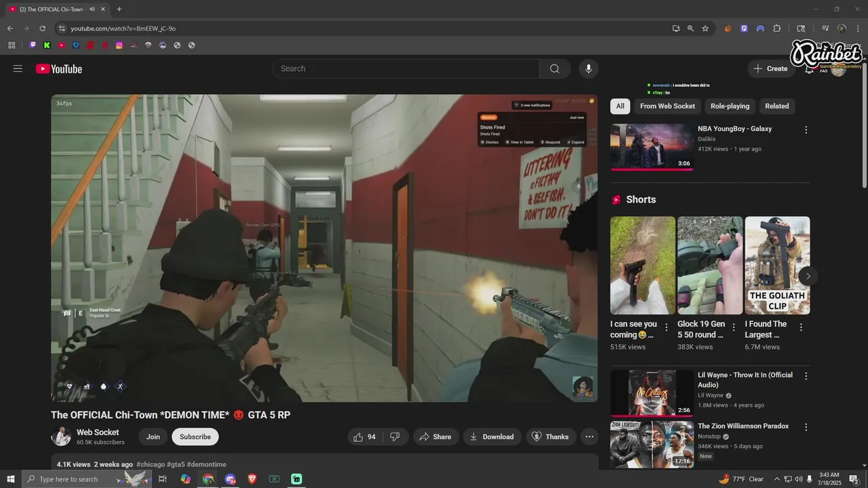Image resolution: width=868 pixels, height=488 pixels.
Task: Open the three-dot more actions menu under video
Action: click(589, 437)
